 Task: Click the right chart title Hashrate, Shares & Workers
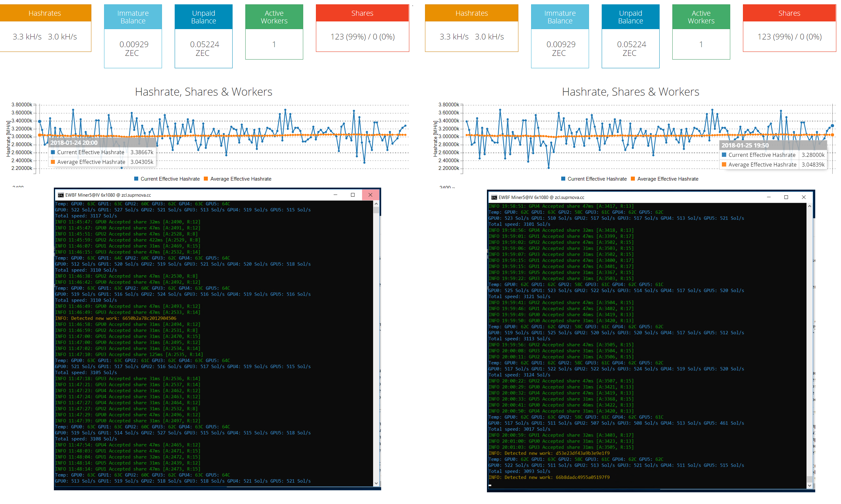coord(630,92)
